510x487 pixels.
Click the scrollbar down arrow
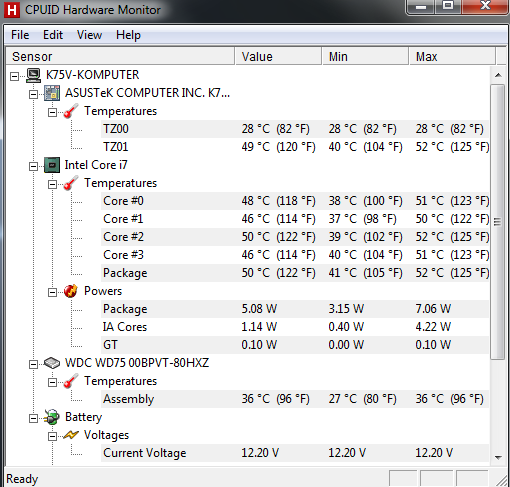(x=498, y=457)
